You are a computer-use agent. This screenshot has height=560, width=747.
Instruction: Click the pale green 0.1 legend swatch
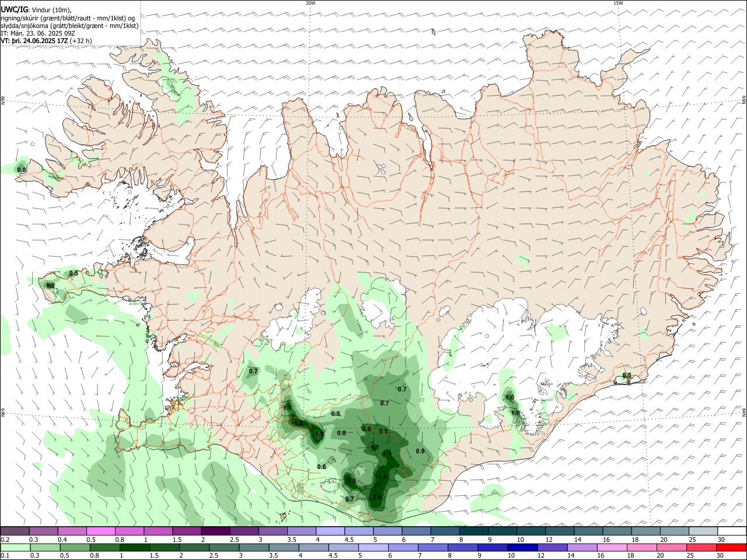(x=16, y=548)
